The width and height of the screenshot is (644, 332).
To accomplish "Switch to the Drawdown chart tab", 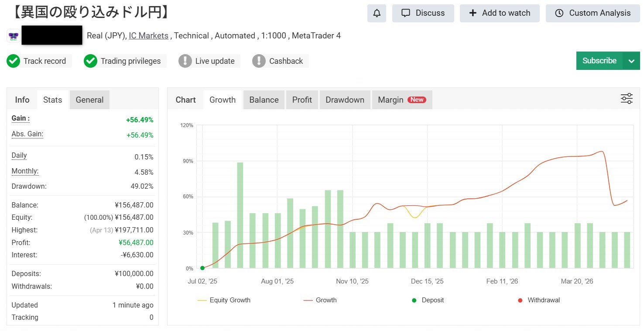I will click(x=345, y=100).
